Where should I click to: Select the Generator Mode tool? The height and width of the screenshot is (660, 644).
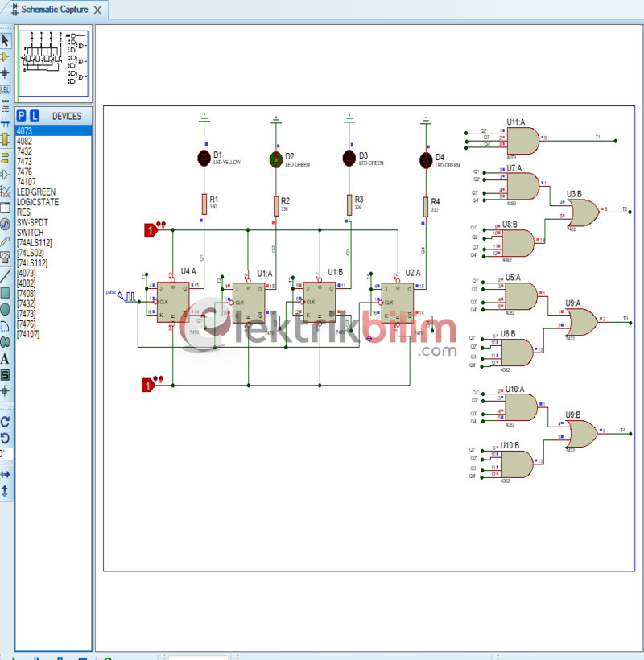coord(5,224)
